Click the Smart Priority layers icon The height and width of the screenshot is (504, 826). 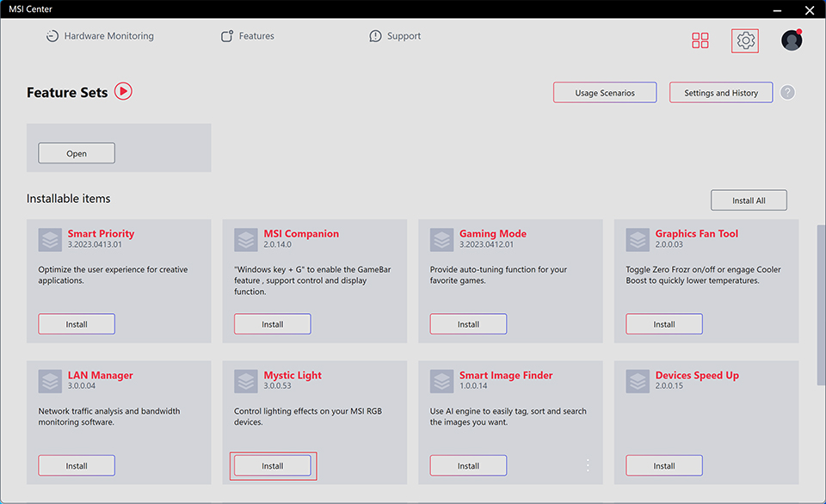tap(50, 240)
